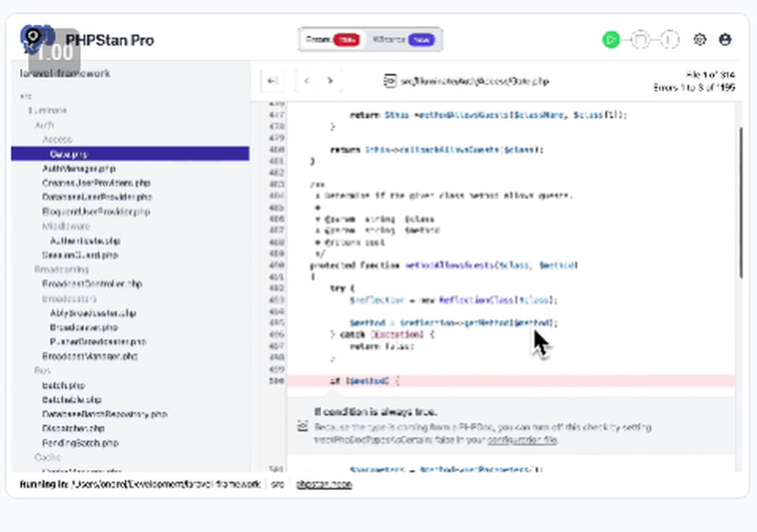
Task: Select Gate.php in the file tree
Action: [x=130, y=154]
